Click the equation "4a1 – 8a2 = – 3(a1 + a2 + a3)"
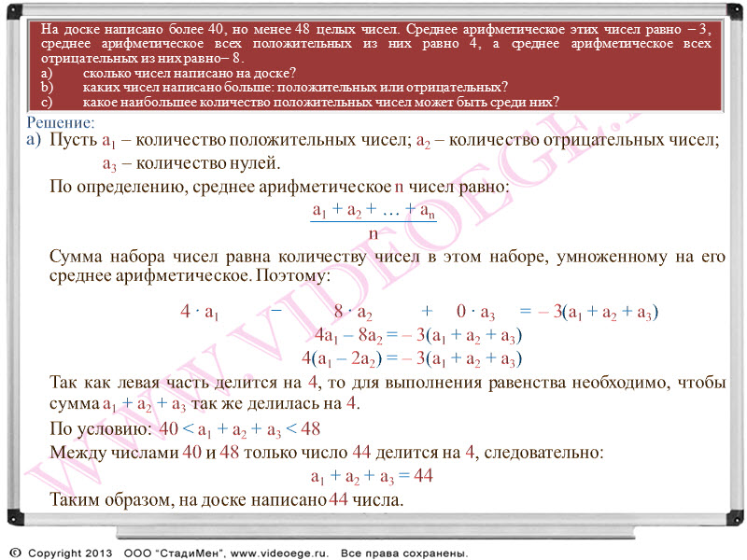The width and height of the screenshot is (747, 560). pyautogui.click(x=418, y=336)
